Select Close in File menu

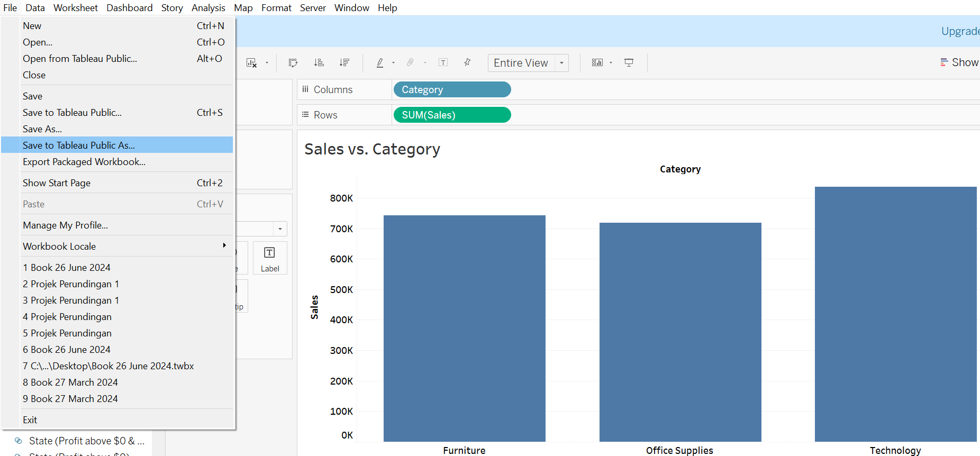point(117,75)
